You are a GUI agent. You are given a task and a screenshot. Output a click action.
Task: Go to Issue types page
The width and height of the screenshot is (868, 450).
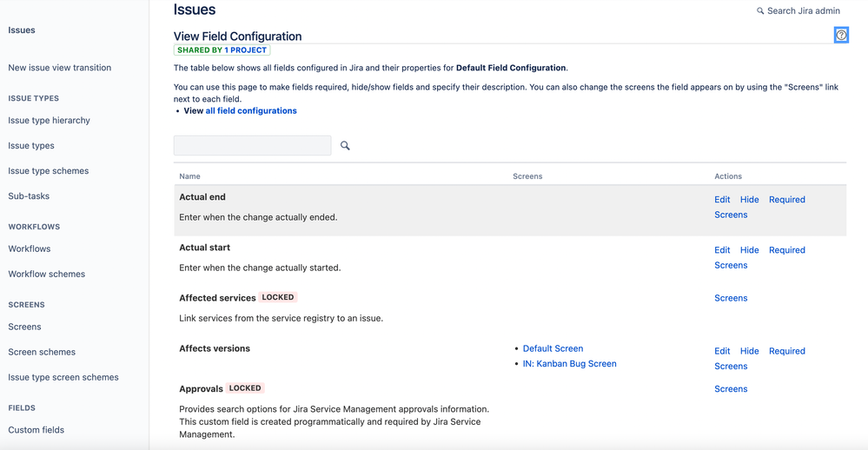click(31, 146)
